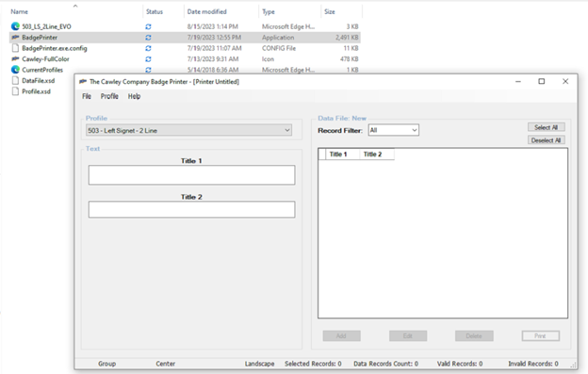
Task: Click Landscape in the status bar
Action: click(x=259, y=364)
